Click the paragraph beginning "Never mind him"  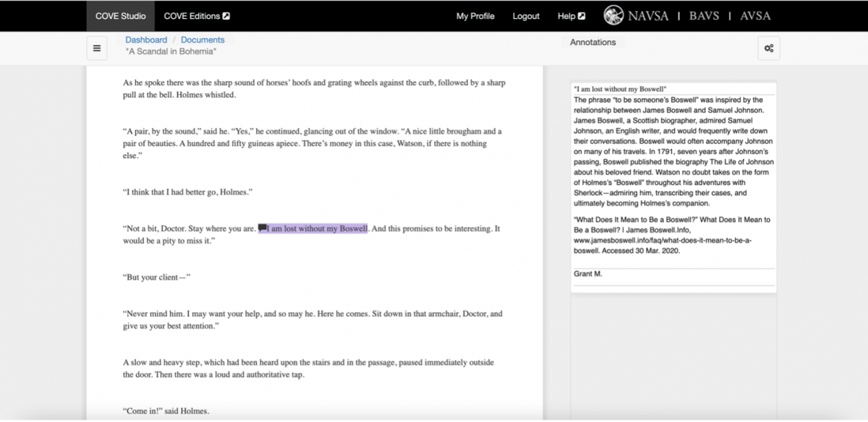pos(312,320)
